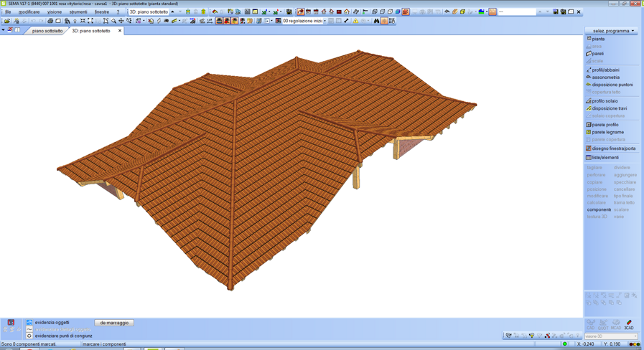Viewport: 644px width, 350px height.
Task: Select the 3CAD mode icon
Action: pyautogui.click(x=629, y=325)
